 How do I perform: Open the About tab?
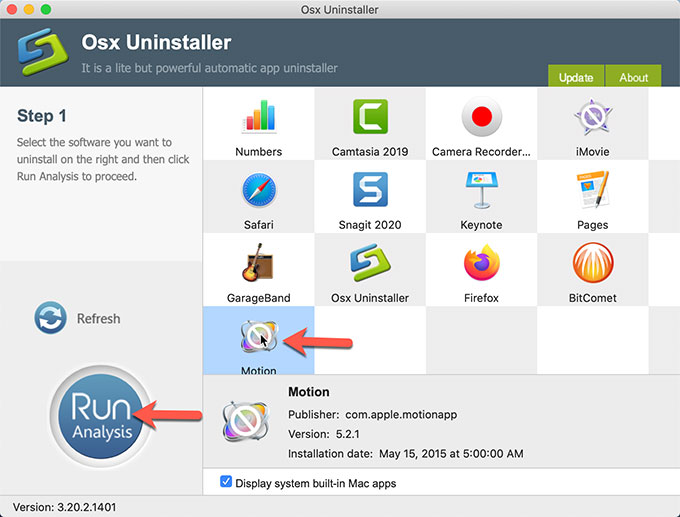(634, 76)
